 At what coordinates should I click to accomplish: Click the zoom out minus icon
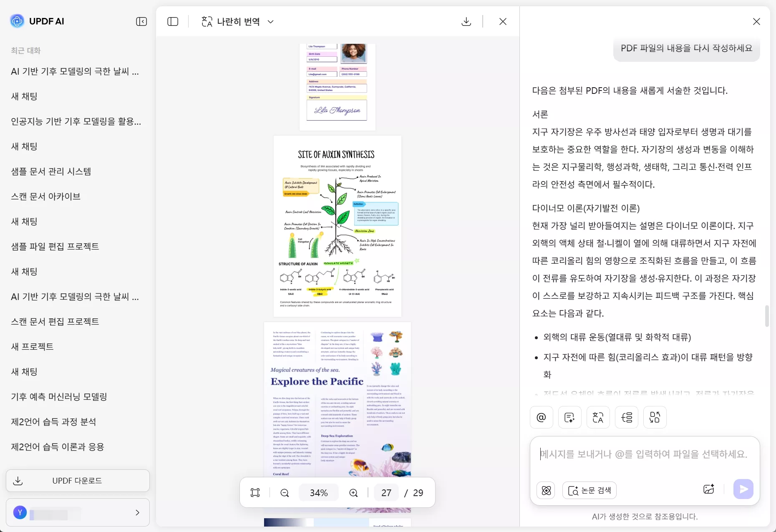285,492
